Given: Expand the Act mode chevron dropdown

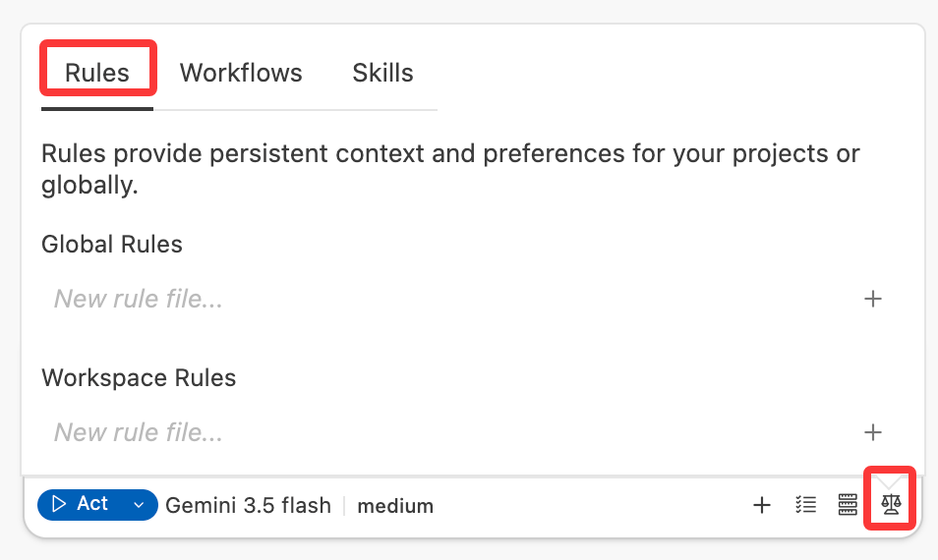Looking at the screenshot, I should pyautogui.click(x=139, y=505).
